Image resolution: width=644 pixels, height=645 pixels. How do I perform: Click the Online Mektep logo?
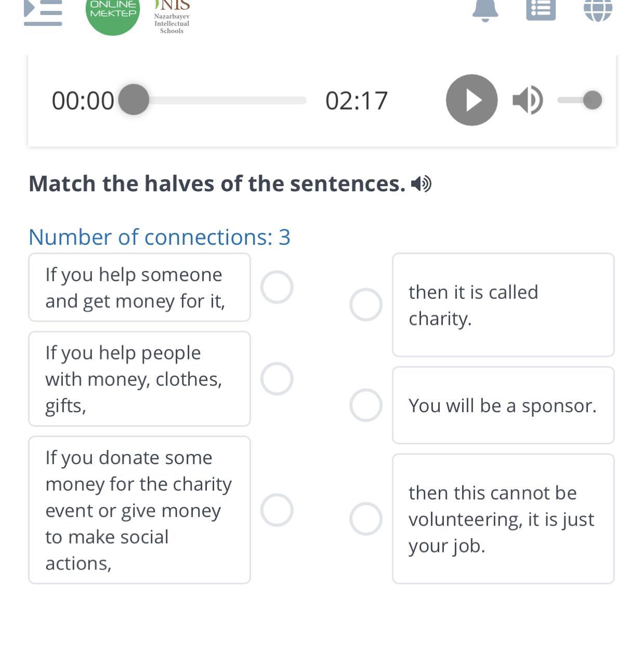click(113, 14)
